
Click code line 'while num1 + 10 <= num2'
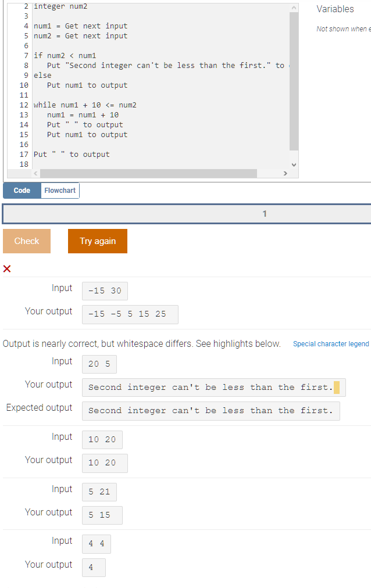point(85,105)
